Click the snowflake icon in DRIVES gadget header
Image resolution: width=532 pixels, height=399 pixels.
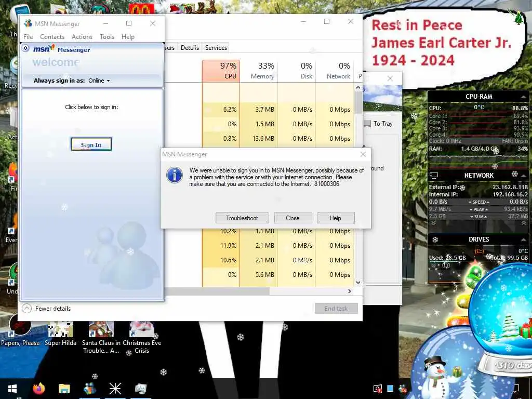coord(435,240)
